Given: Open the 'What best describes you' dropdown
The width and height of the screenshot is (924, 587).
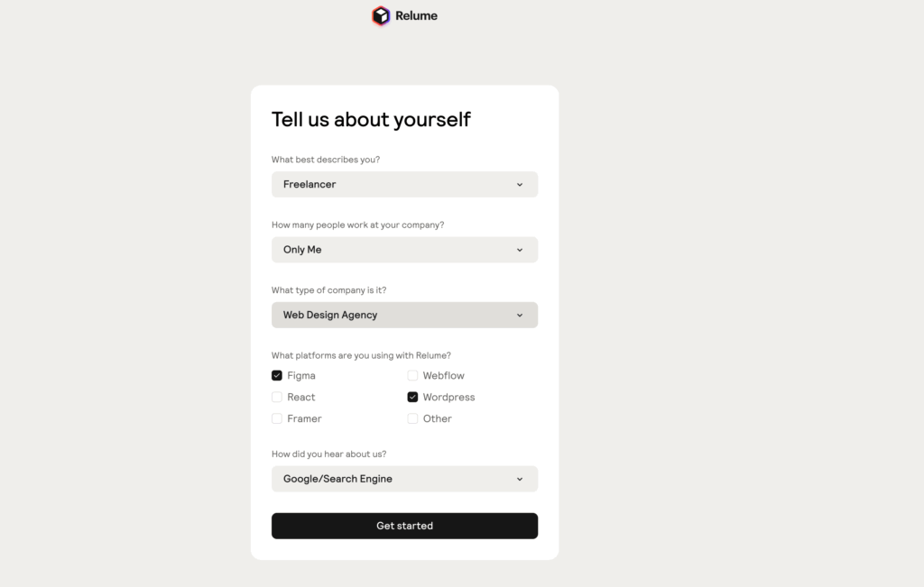Looking at the screenshot, I should 404,184.
